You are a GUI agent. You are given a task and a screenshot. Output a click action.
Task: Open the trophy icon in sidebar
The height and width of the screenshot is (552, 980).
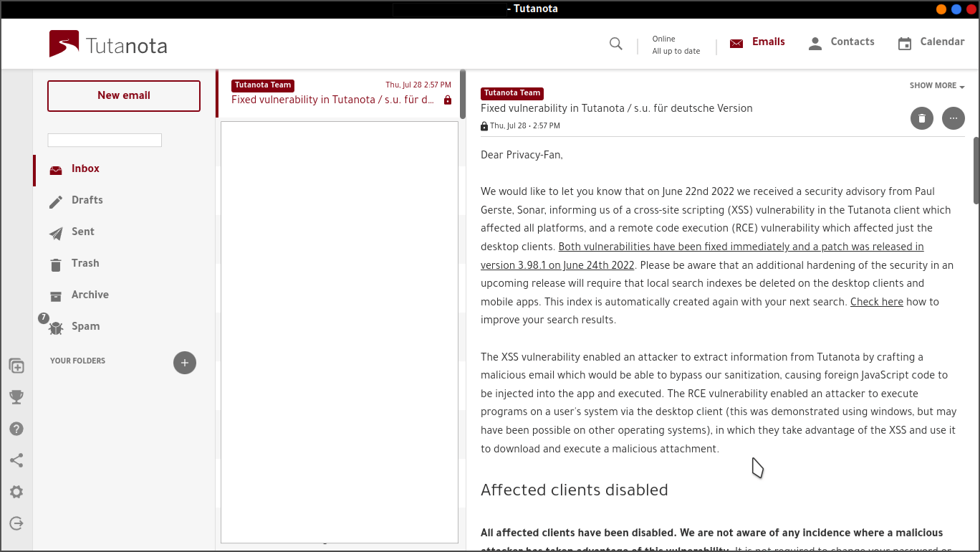click(16, 397)
